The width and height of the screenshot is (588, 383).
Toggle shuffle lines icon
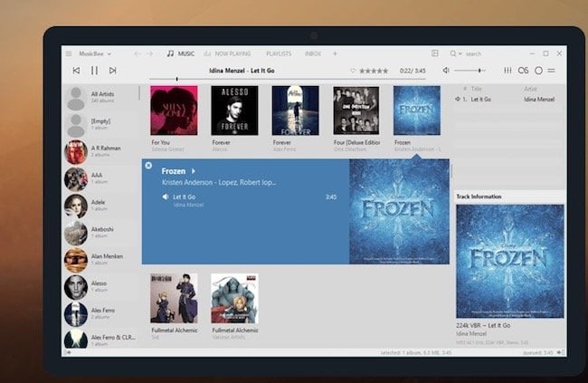[x=551, y=71]
